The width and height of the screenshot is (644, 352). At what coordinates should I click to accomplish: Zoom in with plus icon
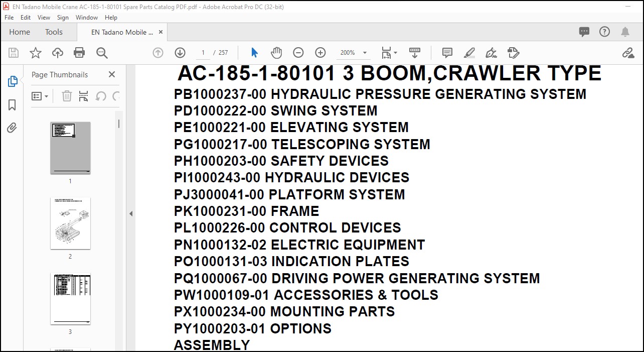(320, 53)
